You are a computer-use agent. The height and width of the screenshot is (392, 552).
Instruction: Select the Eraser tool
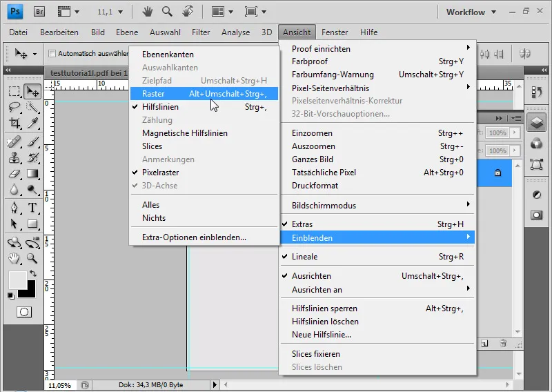tap(14, 174)
